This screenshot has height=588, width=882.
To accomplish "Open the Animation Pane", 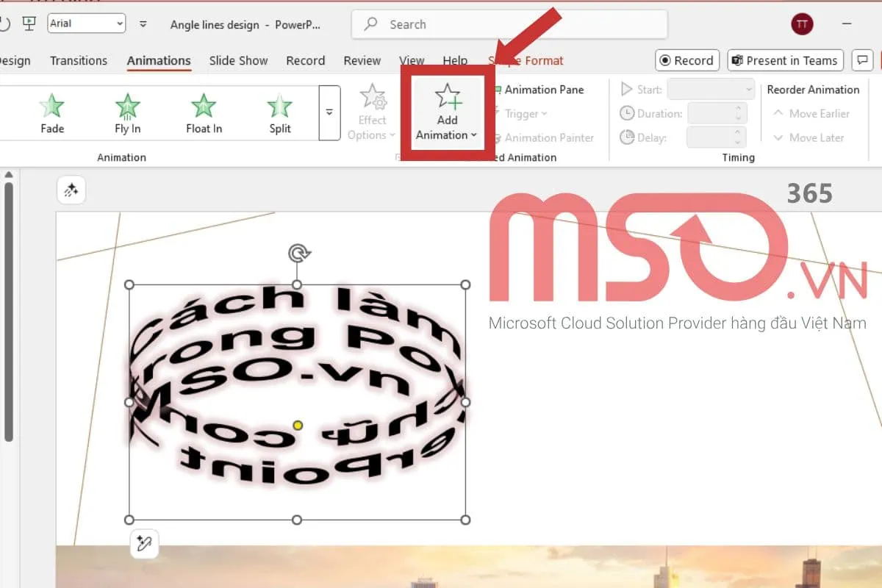I will 543,90.
